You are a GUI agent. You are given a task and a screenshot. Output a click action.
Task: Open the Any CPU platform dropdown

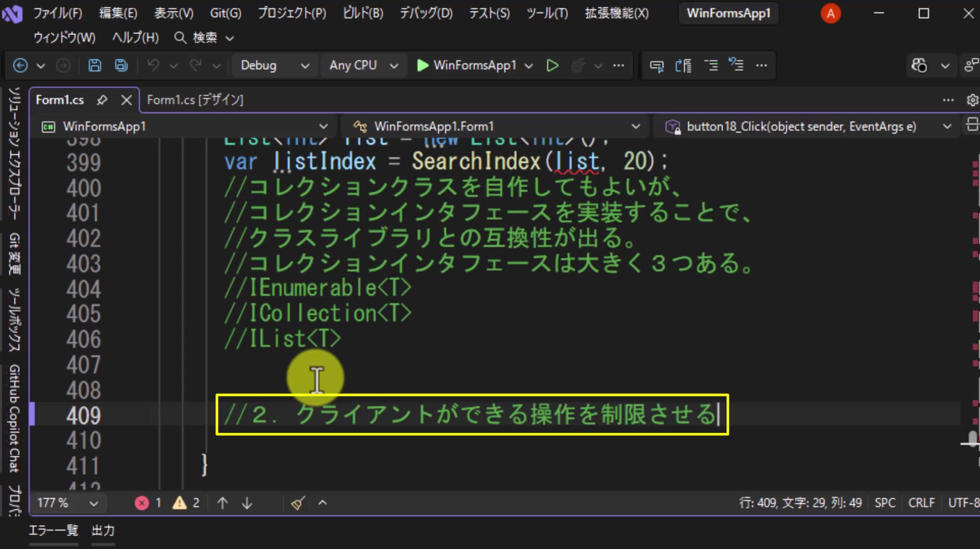tap(363, 65)
